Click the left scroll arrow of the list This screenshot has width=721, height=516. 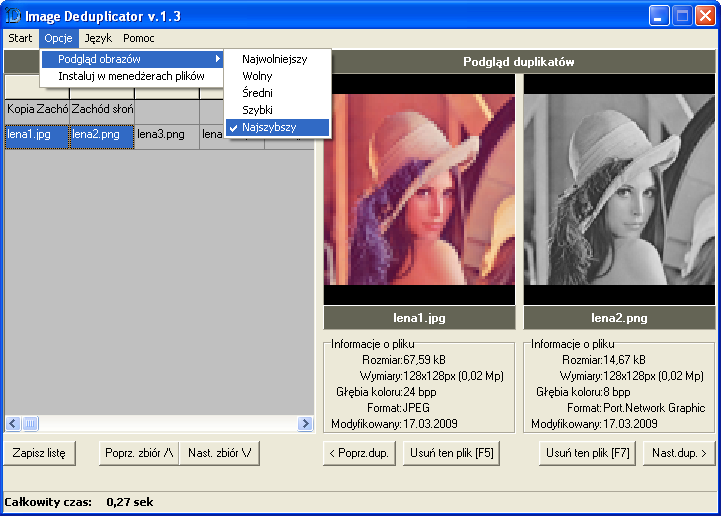pos(12,423)
